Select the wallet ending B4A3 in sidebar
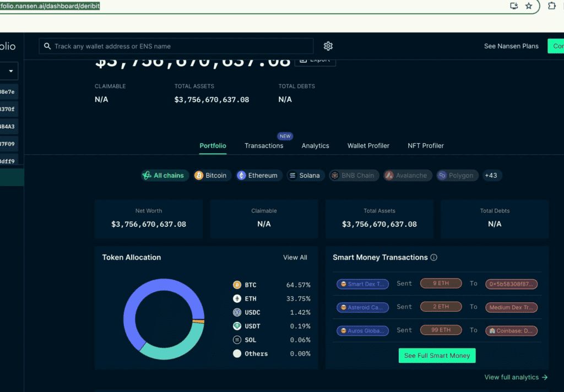The width and height of the screenshot is (564, 392). click(x=9, y=126)
